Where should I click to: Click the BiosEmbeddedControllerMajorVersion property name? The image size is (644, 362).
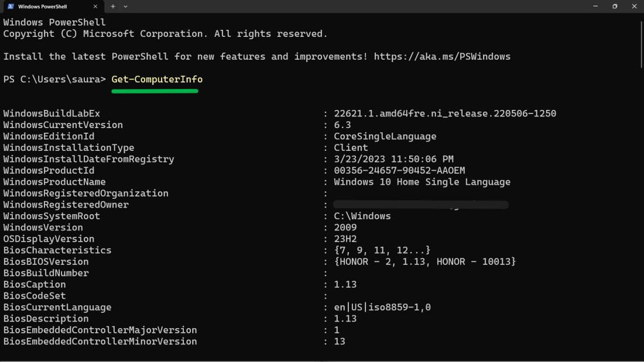tap(100, 330)
